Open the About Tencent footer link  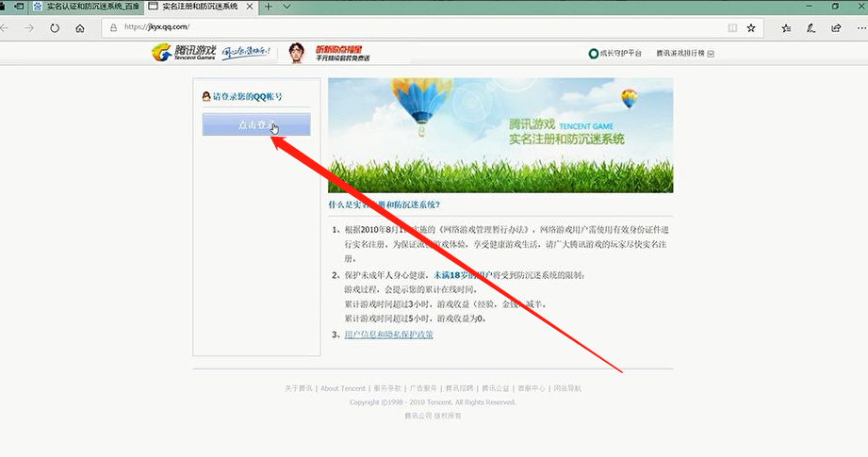point(343,388)
